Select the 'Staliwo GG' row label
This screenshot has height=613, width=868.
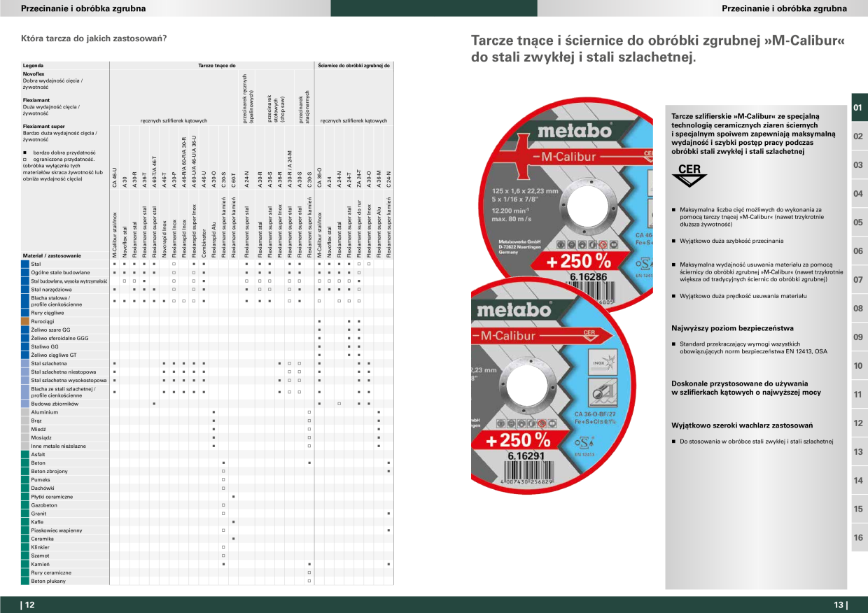tap(45, 346)
